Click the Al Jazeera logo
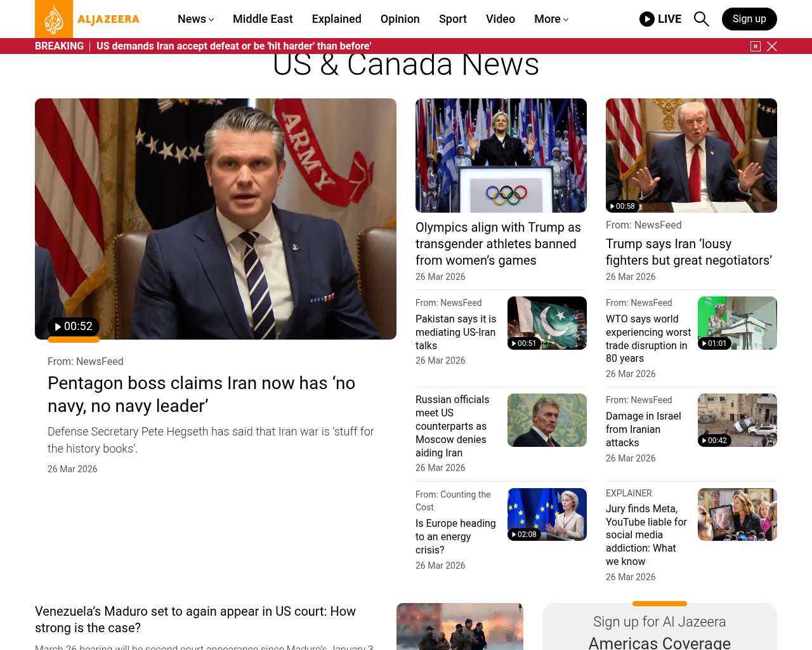This screenshot has width=812, height=650. [88, 19]
